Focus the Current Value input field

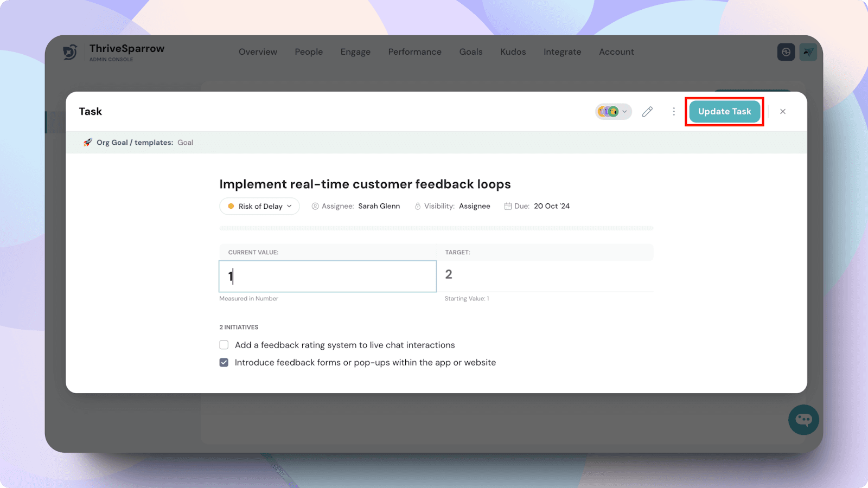point(328,277)
